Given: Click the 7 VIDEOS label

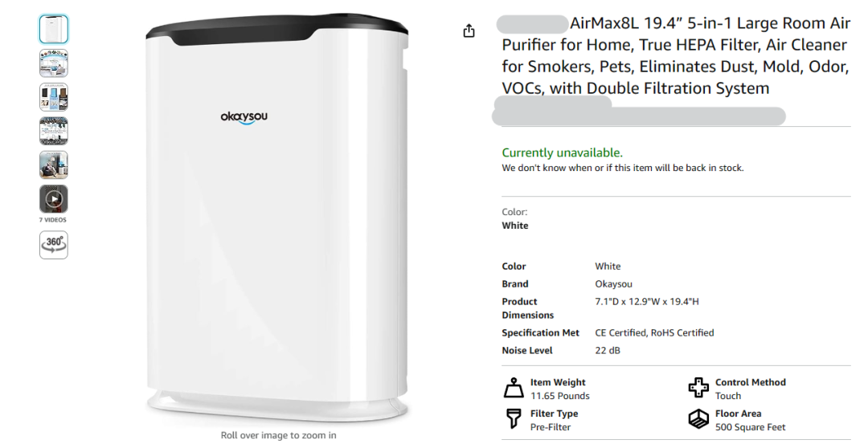Looking at the screenshot, I should pyautogui.click(x=53, y=219).
